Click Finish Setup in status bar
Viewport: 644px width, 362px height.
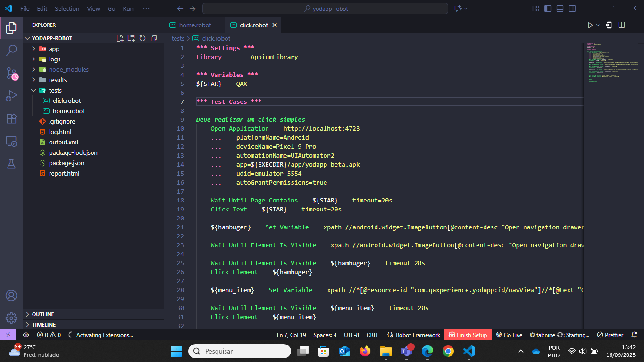(468, 335)
